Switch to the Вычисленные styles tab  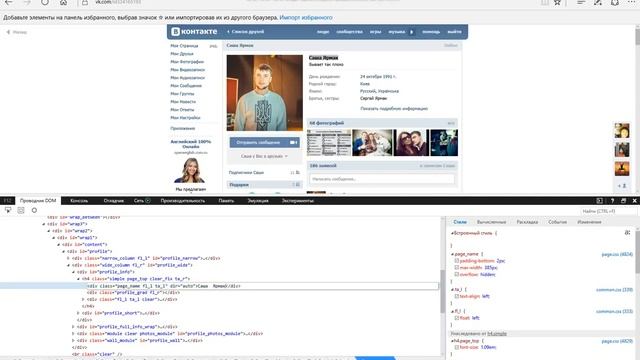491,222
